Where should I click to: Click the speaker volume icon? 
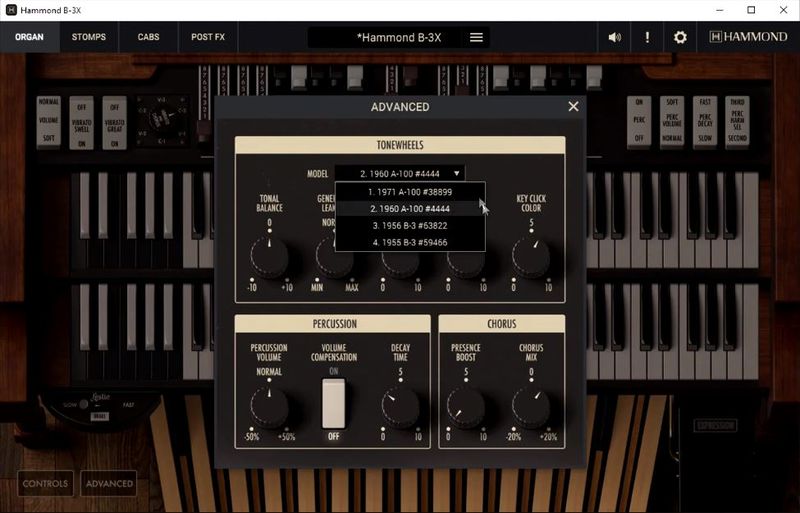point(615,37)
